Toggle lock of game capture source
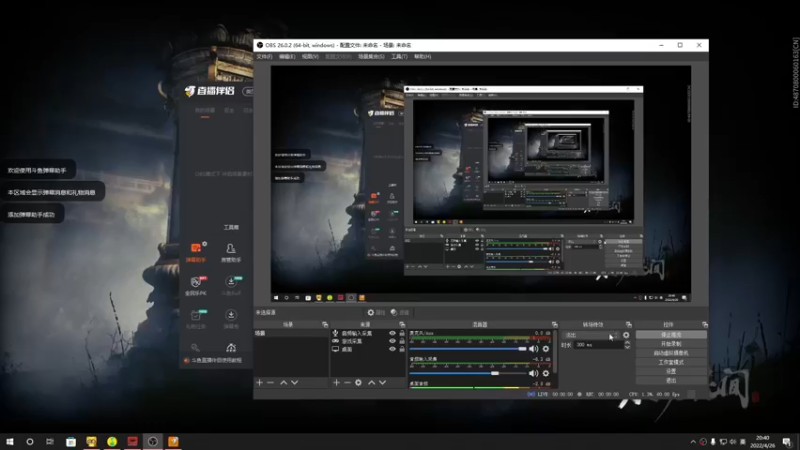The width and height of the screenshot is (800, 450). 402,341
